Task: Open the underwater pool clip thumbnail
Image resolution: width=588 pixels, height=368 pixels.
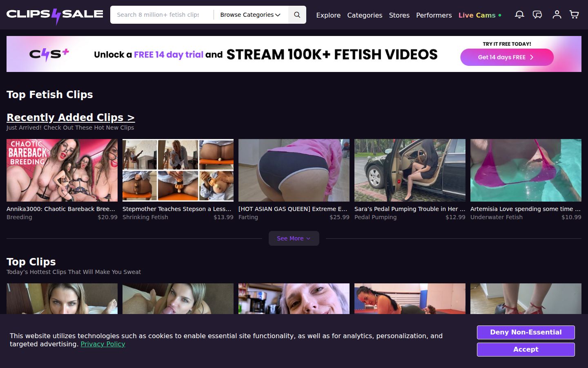Action: tap(526, 170)
